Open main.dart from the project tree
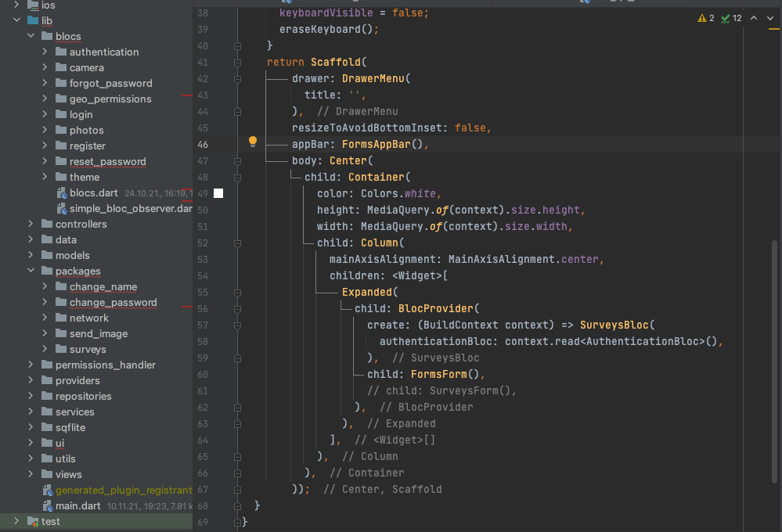The height and width of the screenshot is (532, 782). point(77,505)
